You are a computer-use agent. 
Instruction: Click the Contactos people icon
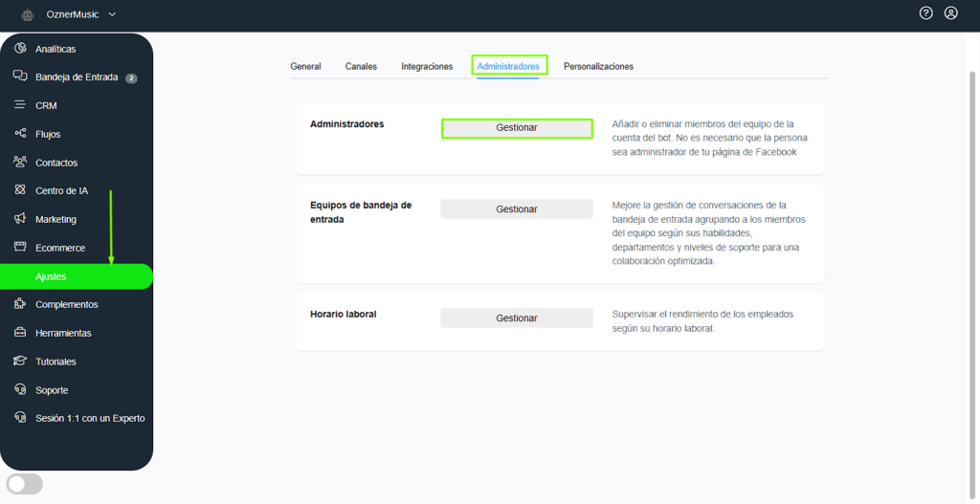tap(20, 163)
